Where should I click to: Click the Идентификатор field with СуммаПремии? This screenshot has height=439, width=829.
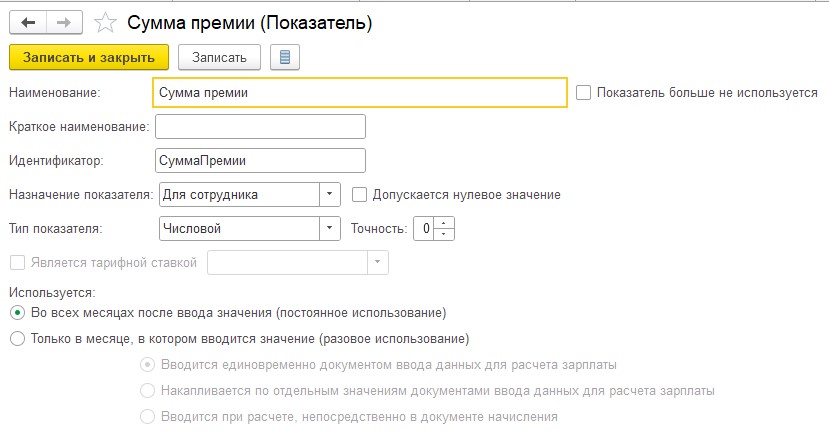click(261, 160)
